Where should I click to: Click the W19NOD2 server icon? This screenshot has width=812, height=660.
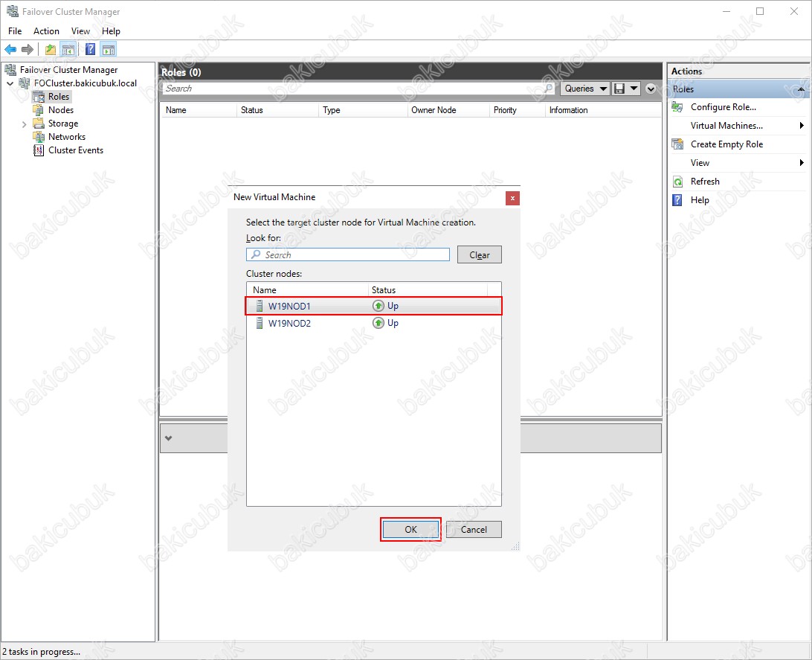260,323
